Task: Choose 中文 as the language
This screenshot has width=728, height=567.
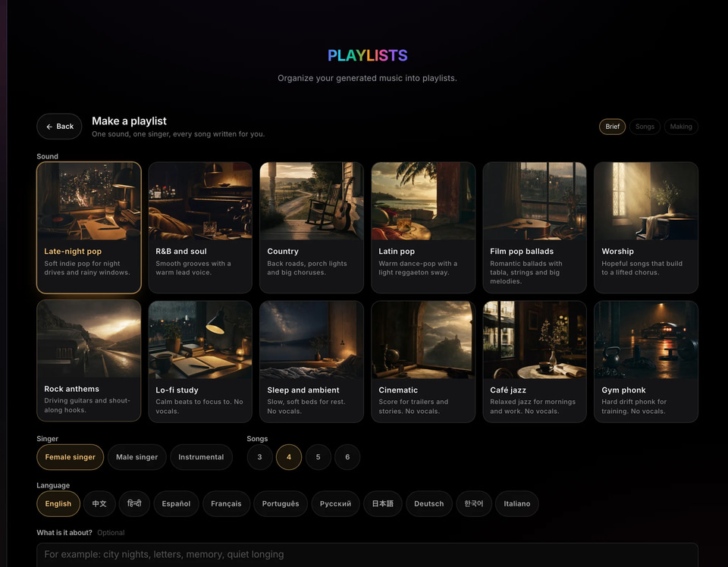Action: pyautogui.click(x=99, y=504)
